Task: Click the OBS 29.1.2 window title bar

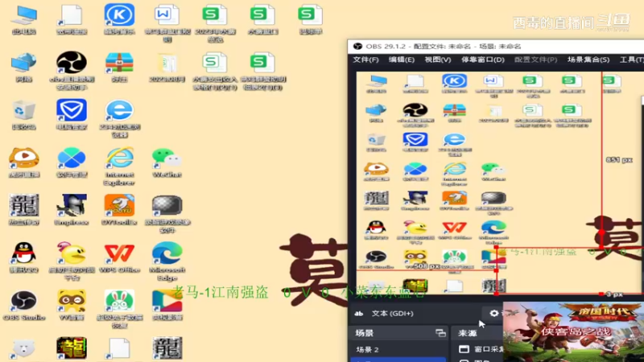Action: (x=495, y=47)
